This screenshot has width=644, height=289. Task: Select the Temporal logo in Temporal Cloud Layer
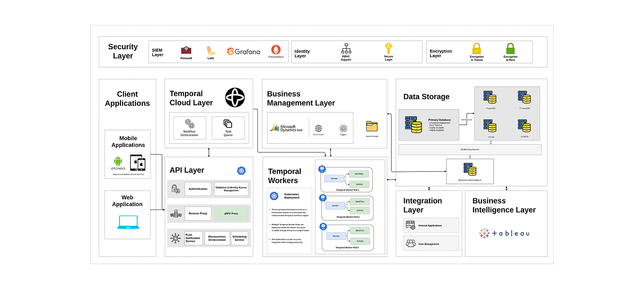pyautogui.click(x=235, y=98)
